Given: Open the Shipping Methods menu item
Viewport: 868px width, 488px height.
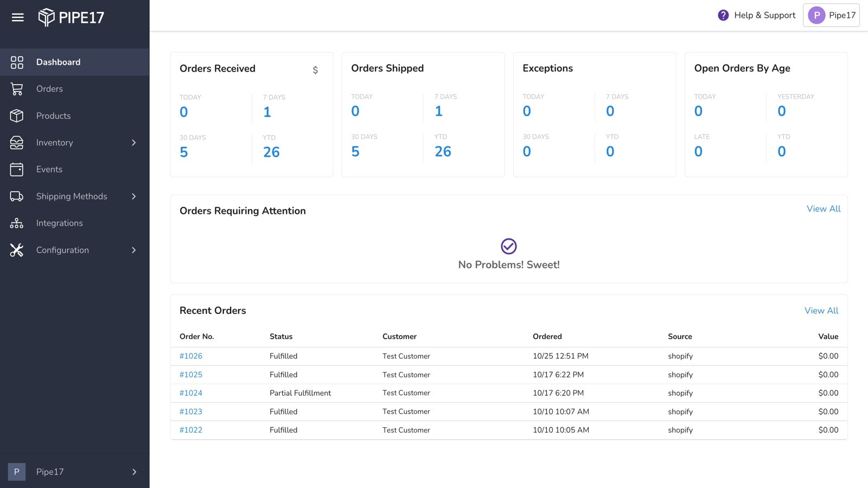Looking at the screenshot, I should (72, 196).
